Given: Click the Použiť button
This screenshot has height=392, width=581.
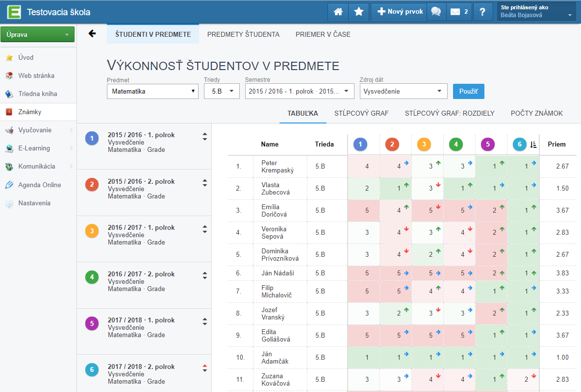Looking at the screenshot, I should pyautogui.click(x=468, y=92).
